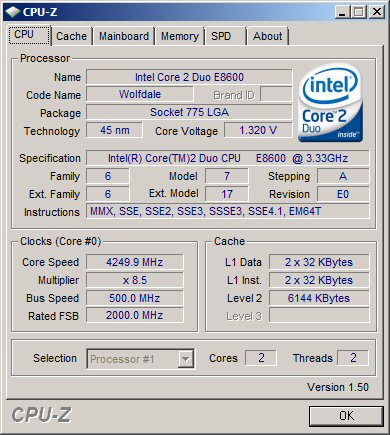Click the dropdown arrow beside Processor #1
Image resolution: width=390 pixels, height=435 pixels.
185,359
